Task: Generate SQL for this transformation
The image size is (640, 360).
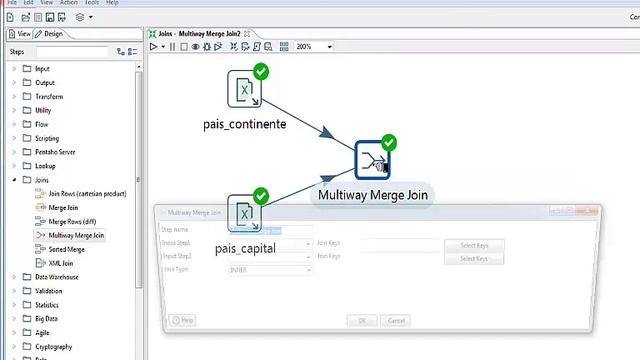Action: point(257,47)
